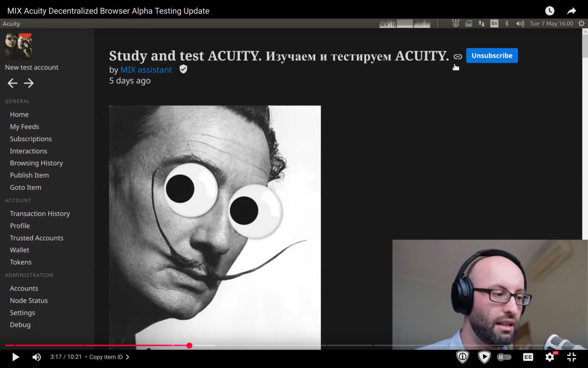Click the copy item link icon

point(458,56)
